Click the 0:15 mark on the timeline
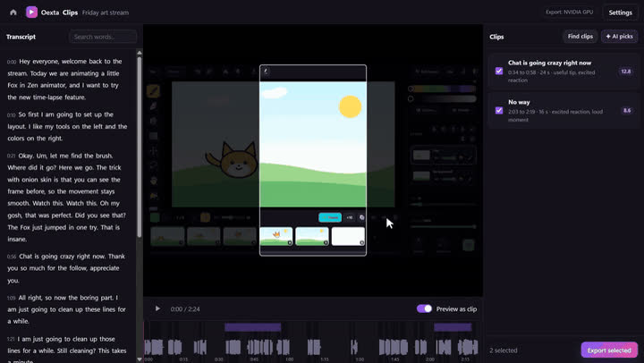Viewport: 644px width, 363px height. click(x=183, y=359)
